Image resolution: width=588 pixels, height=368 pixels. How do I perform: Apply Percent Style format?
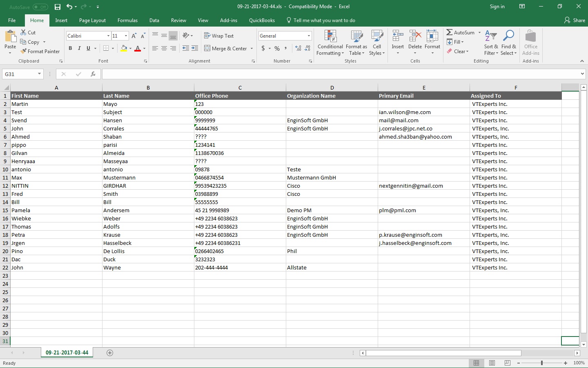pyautogui.click(x=277, y=48)
